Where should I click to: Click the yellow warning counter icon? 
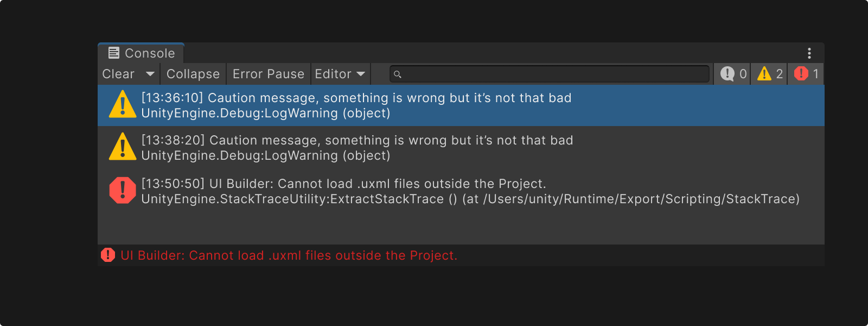coord(764,74)
